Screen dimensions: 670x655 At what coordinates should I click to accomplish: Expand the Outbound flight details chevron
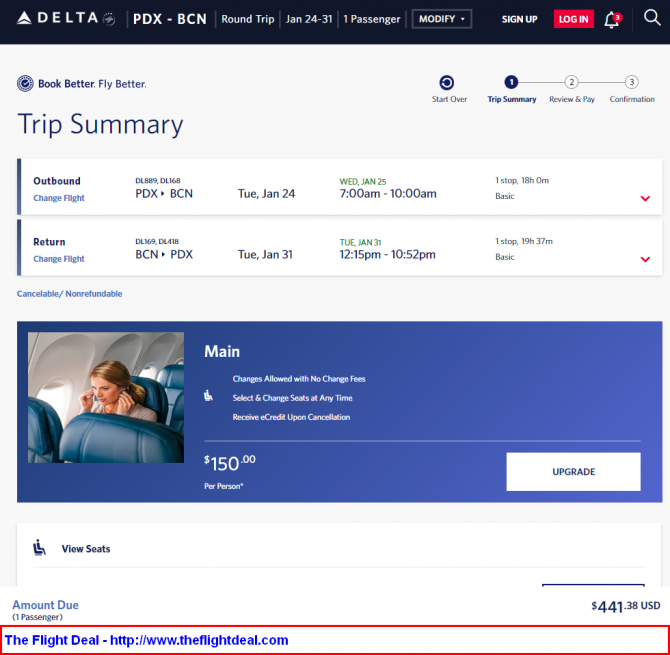pyautogui.click(x=645, y=198)
